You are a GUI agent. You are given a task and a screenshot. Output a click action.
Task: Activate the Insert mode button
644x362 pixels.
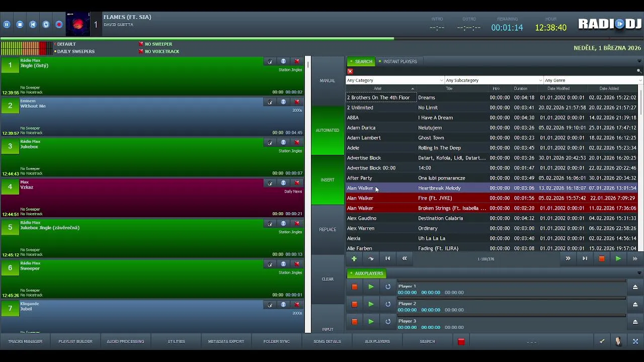pyautogui.click(x=328, y=180)
